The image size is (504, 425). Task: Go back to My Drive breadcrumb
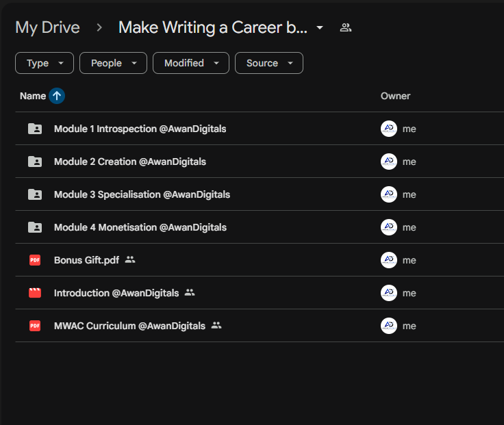47,27
